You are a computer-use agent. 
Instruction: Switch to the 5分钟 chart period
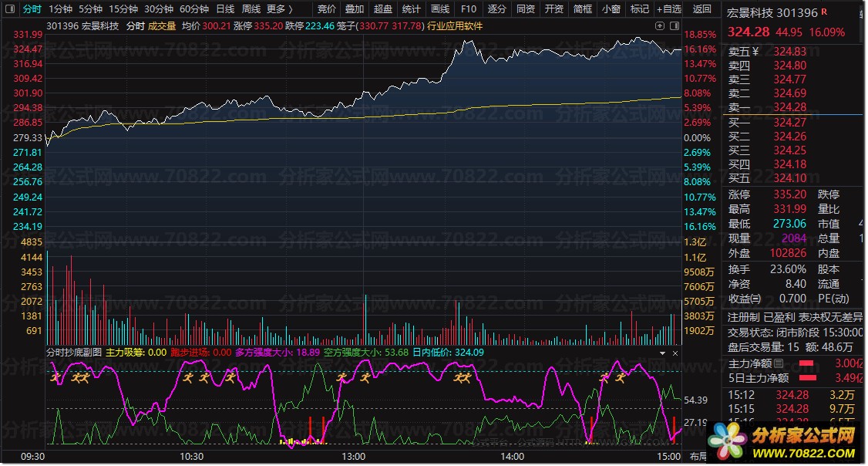tap(90, 8)
